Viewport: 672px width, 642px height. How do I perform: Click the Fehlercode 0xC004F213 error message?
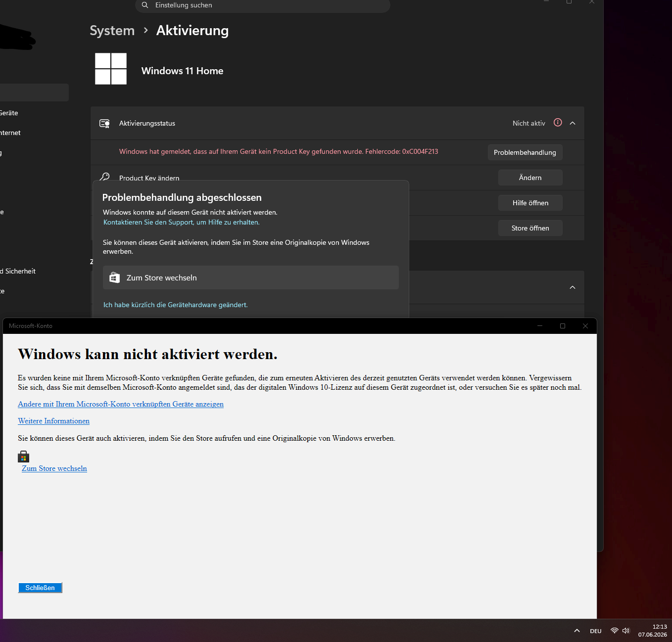point(279,151)
